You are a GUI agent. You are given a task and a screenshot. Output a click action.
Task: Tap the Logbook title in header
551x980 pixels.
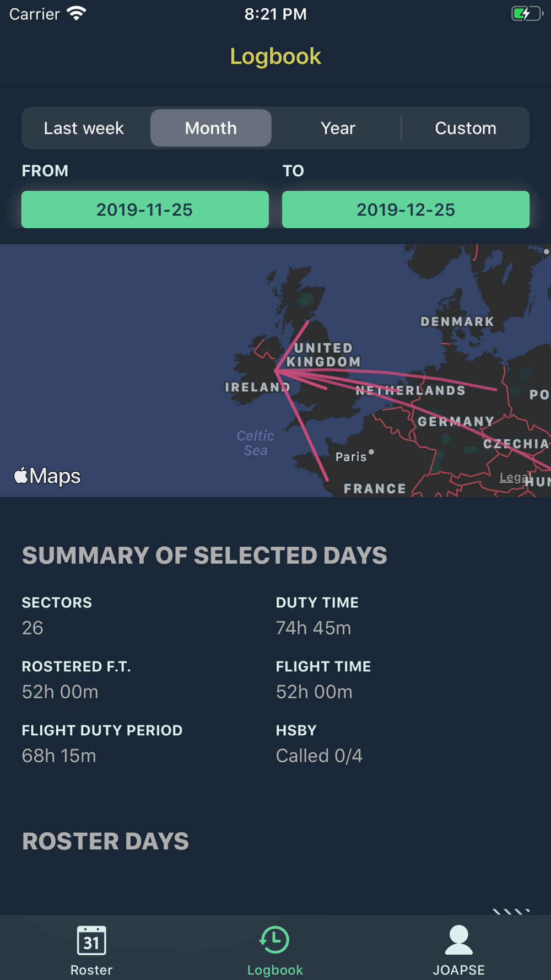pyautogui.click(x=275, y=56)
